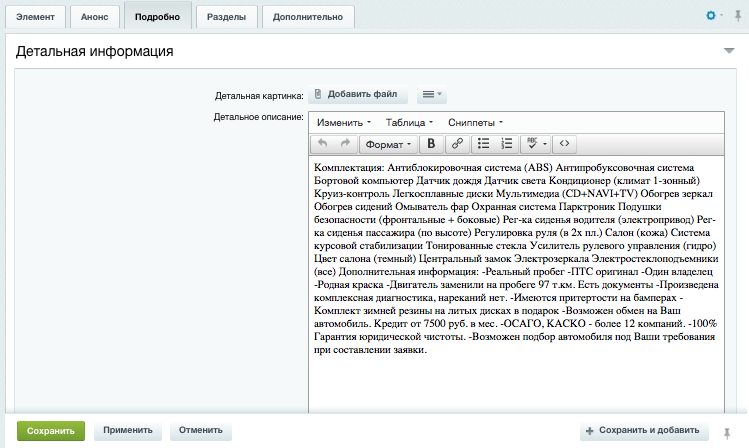749x448 pixels.
Task: Open the settings gear dropdown
Action: [x=714, y=16]
